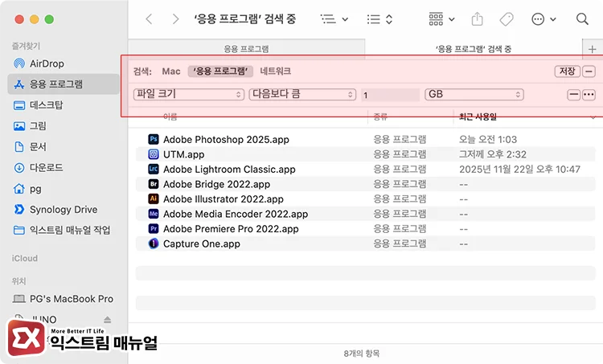Open the more actions ellipsis menu
Image resolution: width=603 pixels, height=364 pixels.
[544, 18]
